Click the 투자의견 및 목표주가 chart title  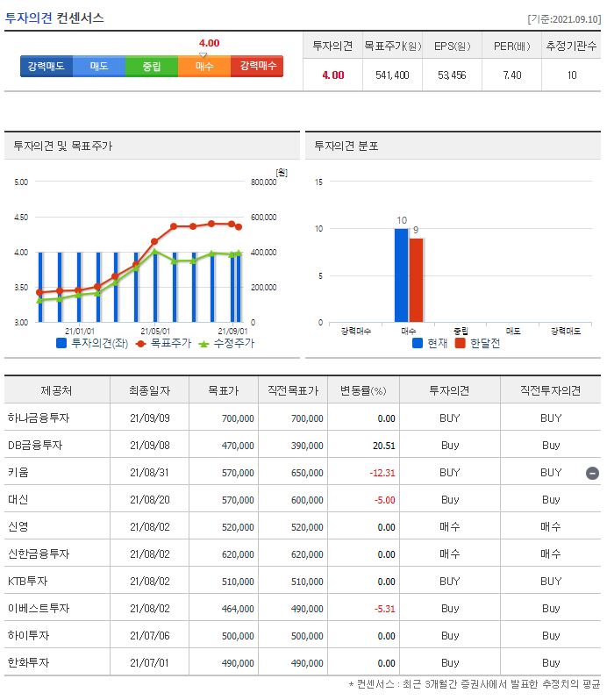pos(63,146)
